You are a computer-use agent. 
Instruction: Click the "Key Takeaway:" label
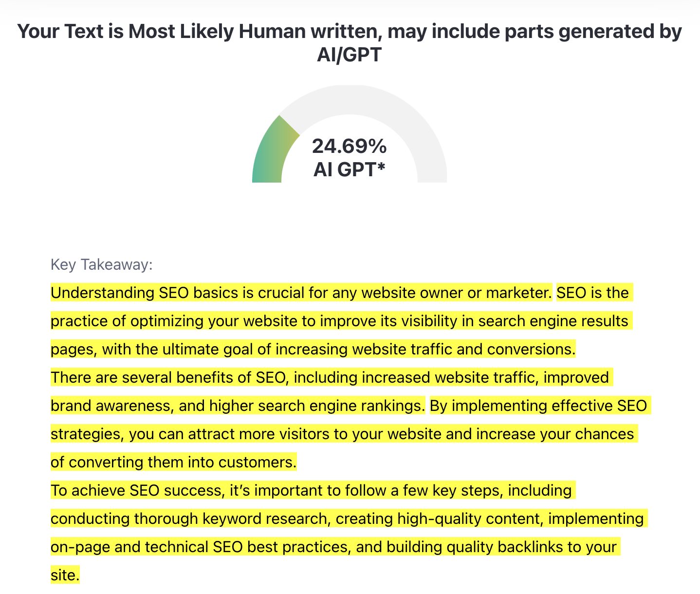tap(101, 265)
